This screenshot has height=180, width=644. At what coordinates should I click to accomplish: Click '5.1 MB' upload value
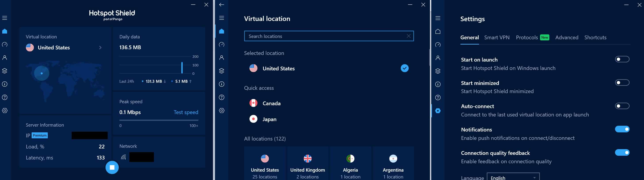point(182,81)
